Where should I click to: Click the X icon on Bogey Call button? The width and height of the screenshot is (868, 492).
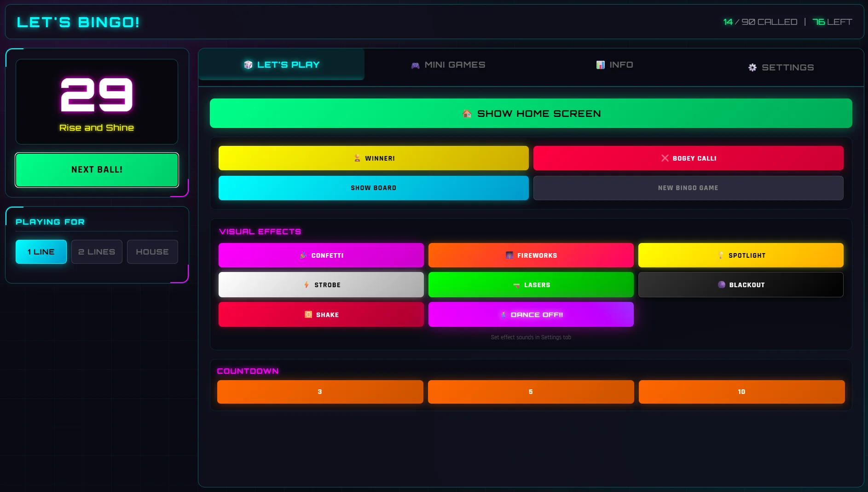665,158
